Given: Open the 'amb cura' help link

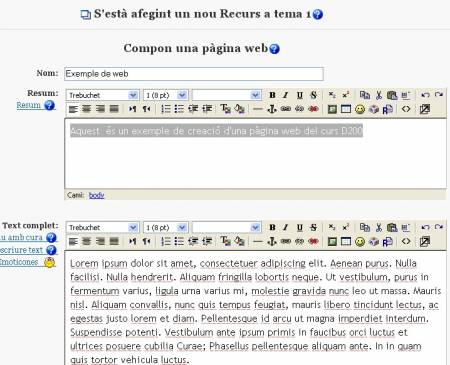Looking at the screenshot, I should pos(28,237).
